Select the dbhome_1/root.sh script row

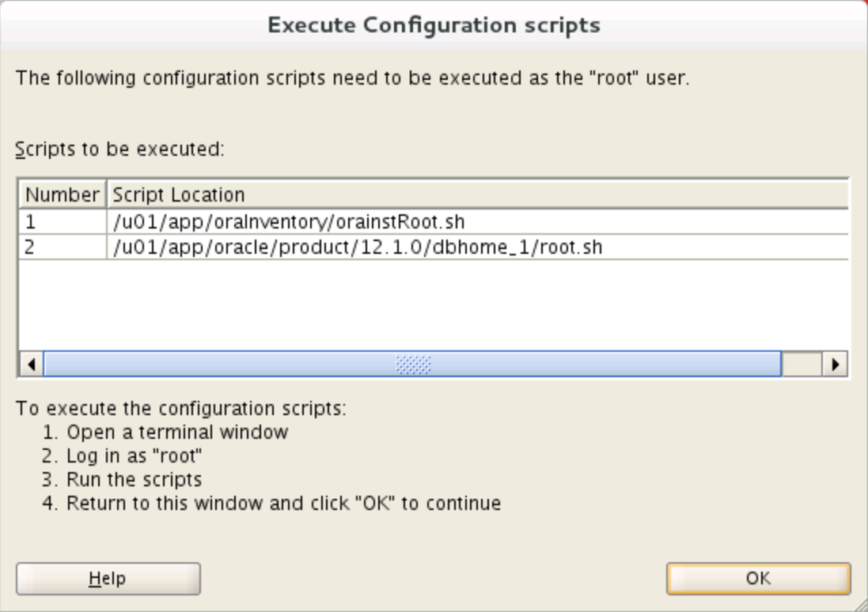coord(358,247)
